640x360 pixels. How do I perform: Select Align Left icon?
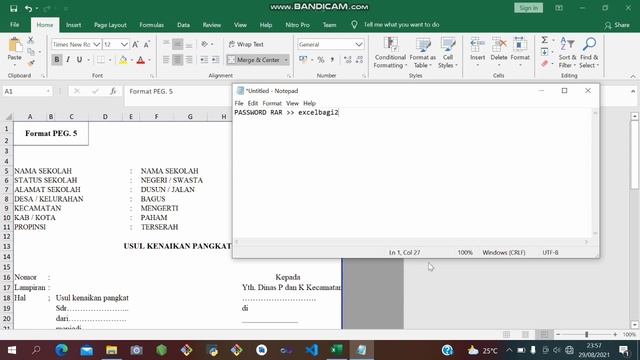point(166,60)
